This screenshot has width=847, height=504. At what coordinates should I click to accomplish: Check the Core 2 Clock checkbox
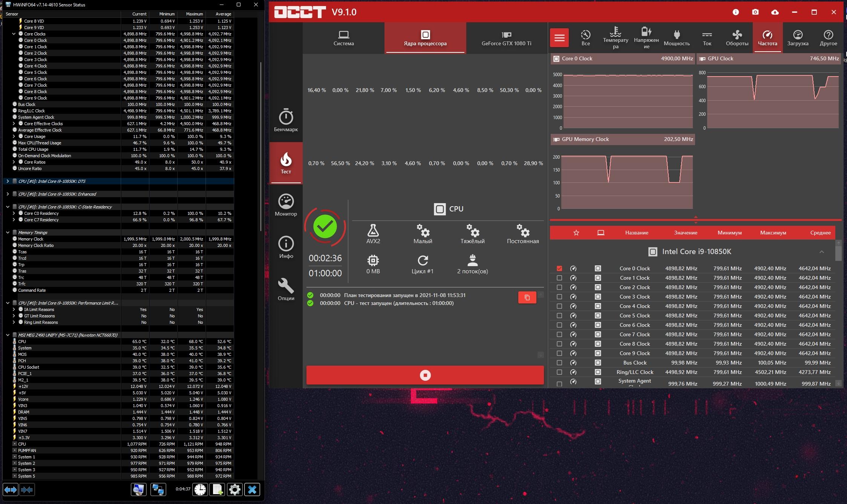(x=559, y=287)
